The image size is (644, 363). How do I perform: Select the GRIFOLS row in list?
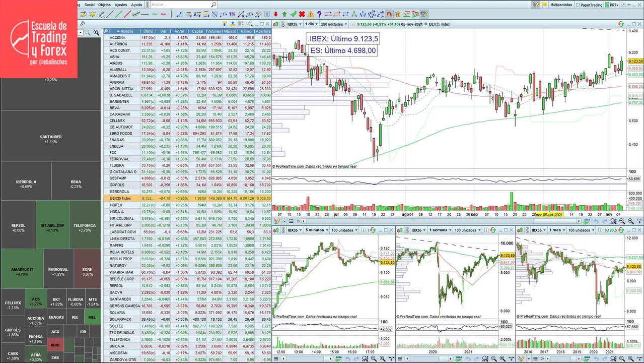[187, 185]
